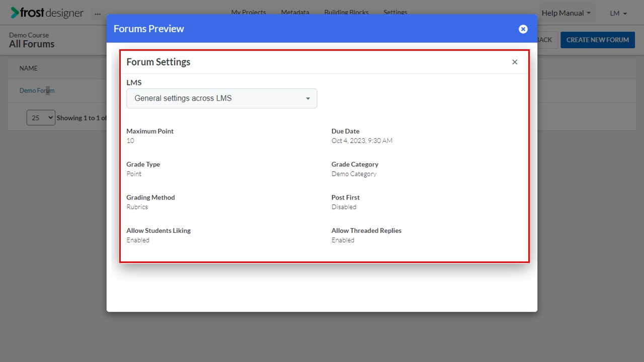Open the Demo Forum link
Viewport: 644px width, 362px height.
[x=37, y=90]
